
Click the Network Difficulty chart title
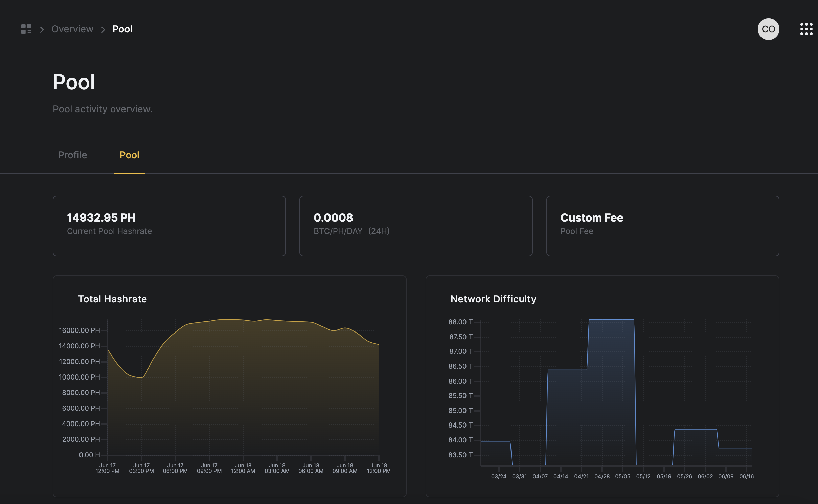pos(493,299)
